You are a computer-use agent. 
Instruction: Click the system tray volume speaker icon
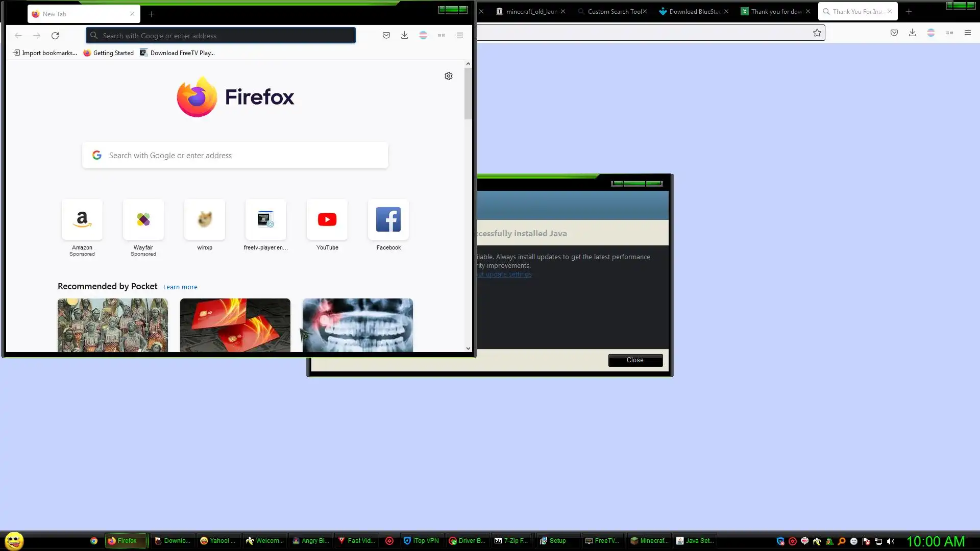point(891,541)
